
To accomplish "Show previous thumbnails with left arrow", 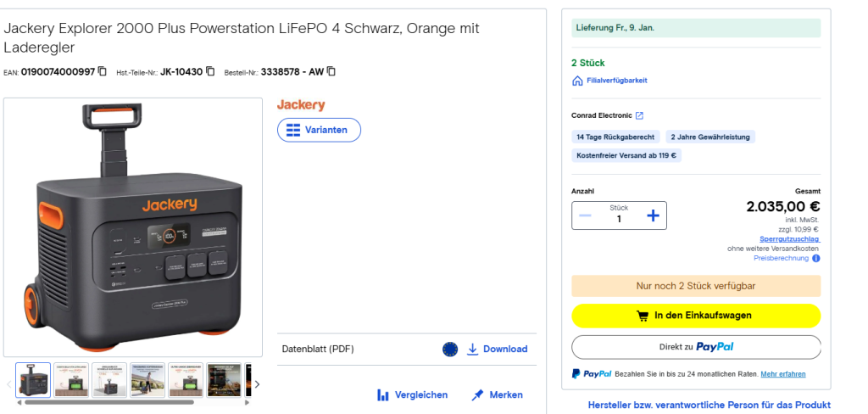I will [9, 383].
